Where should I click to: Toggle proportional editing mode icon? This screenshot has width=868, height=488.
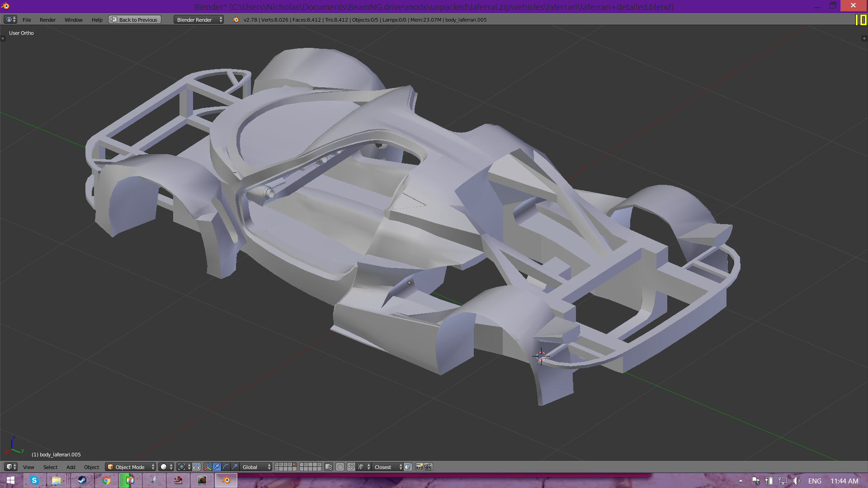(x=340, y=467)
